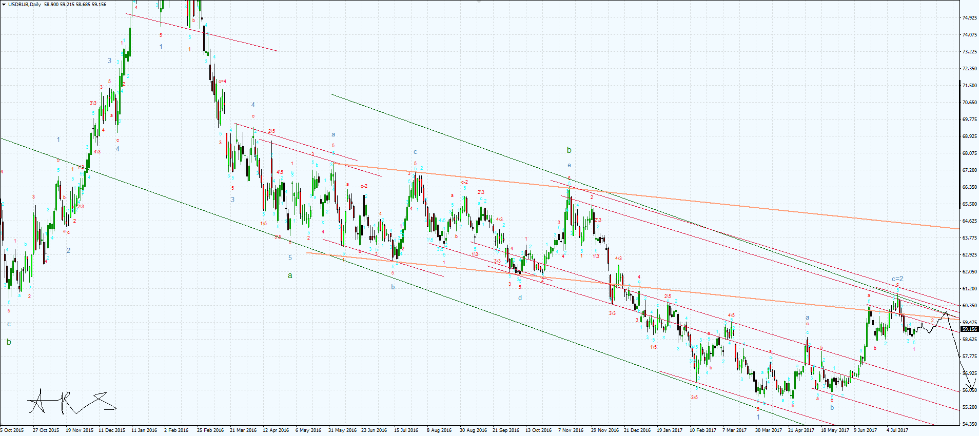Click the 74.075 price axis label
The image size is (980, 436).
tap(970, 35)
